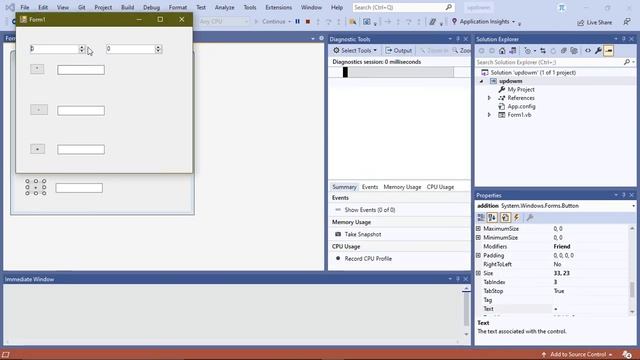Click the Feedback icon next to Live Share
The width and height of the screenshot is (640, 360).
(627, 22)
